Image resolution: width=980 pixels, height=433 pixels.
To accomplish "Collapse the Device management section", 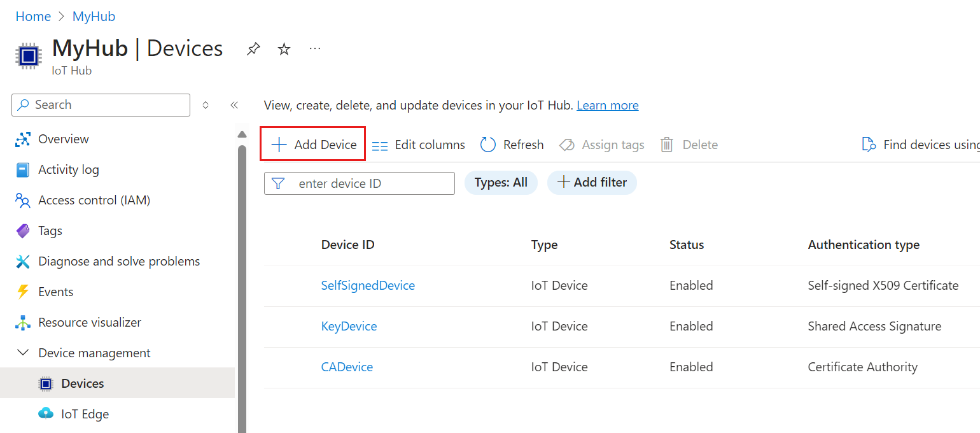I will [x=23, y=353].
